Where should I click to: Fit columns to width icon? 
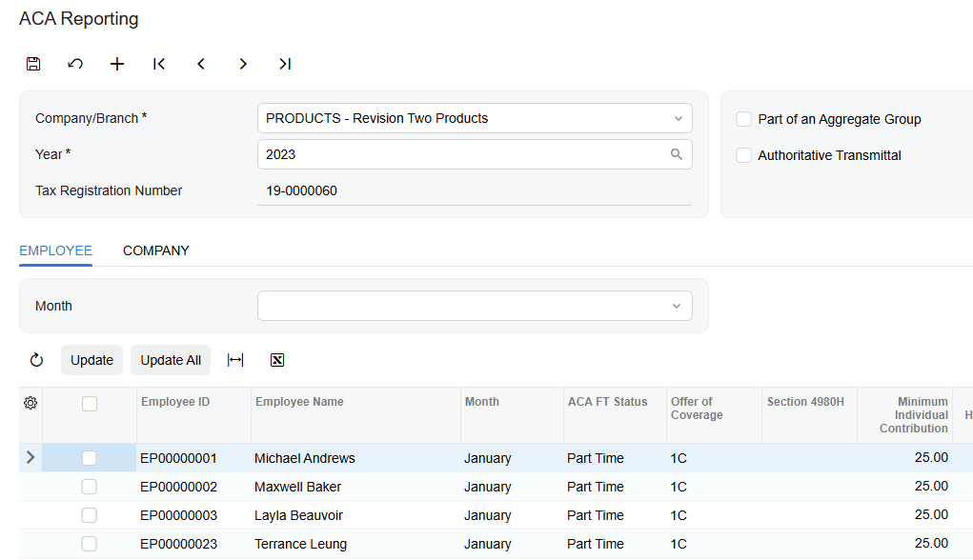point(235,360)
